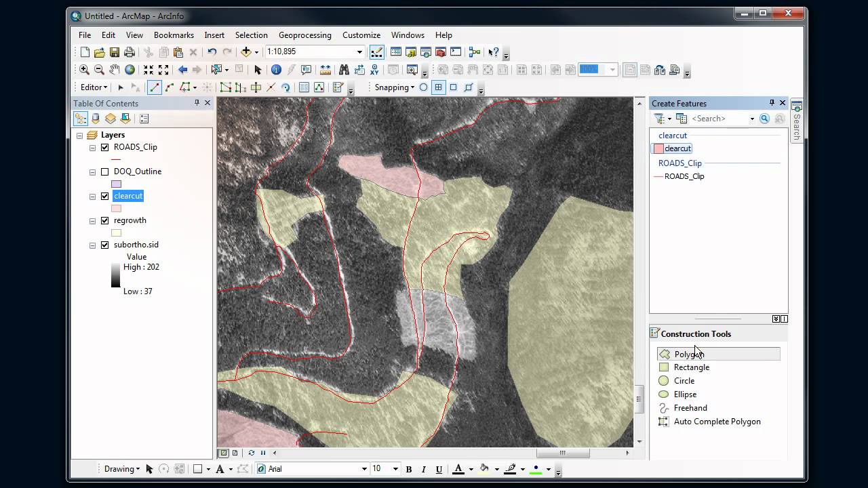This screenshot has width=868, height=488.
Task: Select the clearcut template in Create Features
Action: click(673, 148)
